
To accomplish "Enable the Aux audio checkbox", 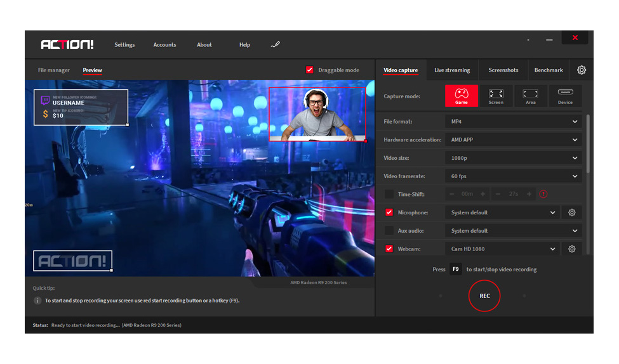I will [389, 231].
